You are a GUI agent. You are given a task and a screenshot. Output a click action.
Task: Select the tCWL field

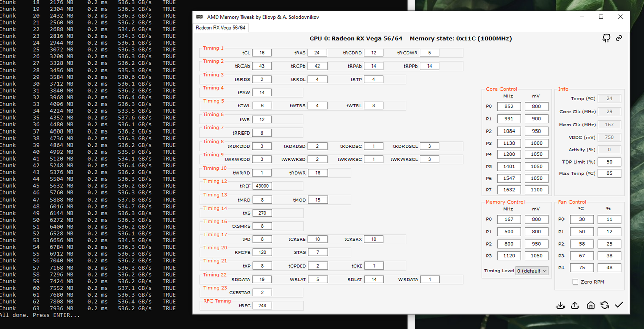pyautogui.click(x=262, y=106)
